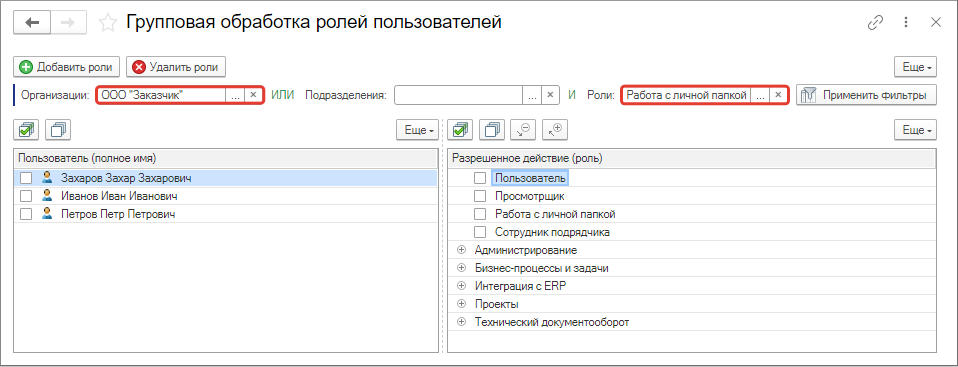Tick the checkbox for Захаров Захар Захарович
This screenshot has height=367, width=958.
coord(26,178)
